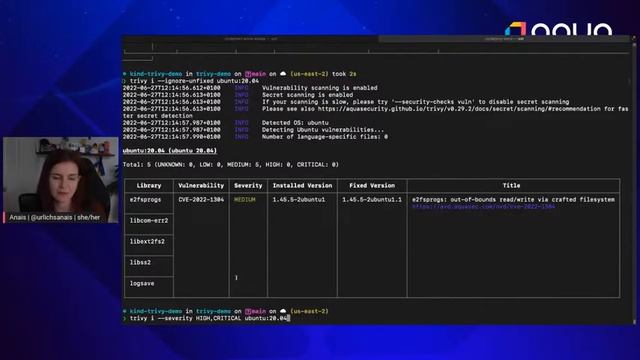The image size is (640, 360).
Task: Click the main branch label in the top prompt
Action: pos(256,74)
